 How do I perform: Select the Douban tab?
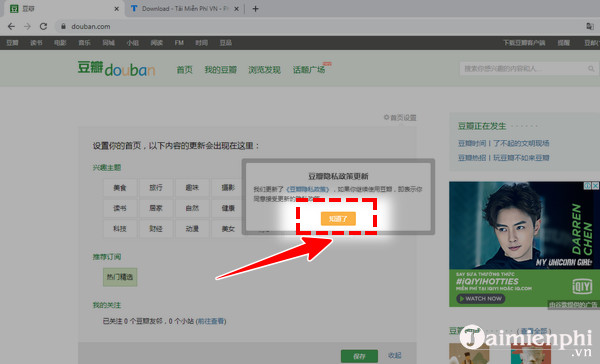pyautogui.click(x=64, y=8)
